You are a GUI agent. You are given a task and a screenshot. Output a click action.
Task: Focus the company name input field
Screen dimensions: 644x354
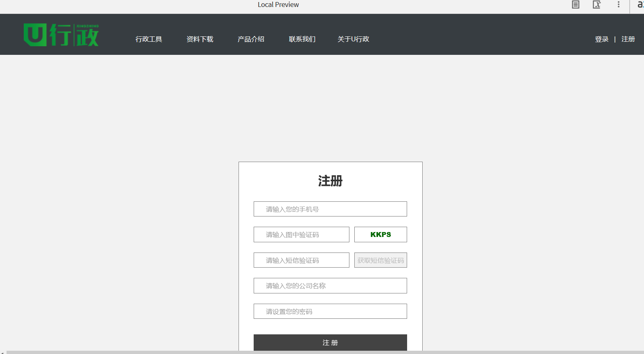330,286
